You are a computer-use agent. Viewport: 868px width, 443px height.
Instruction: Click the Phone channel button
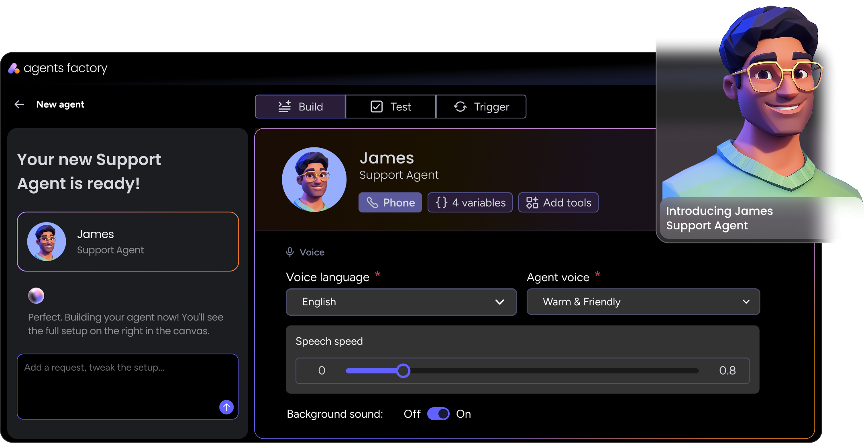click(x=390, y=202)
